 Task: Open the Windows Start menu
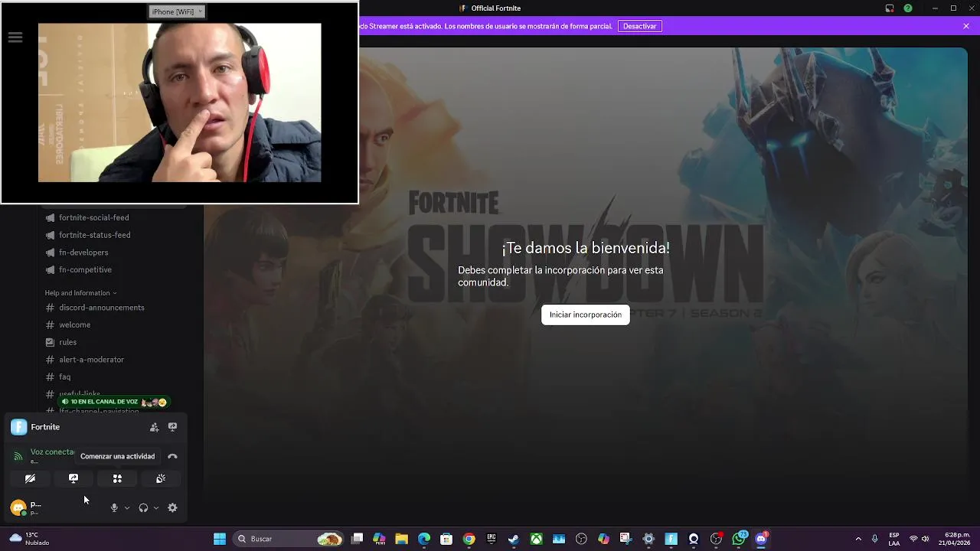click(x=220, y=539)
